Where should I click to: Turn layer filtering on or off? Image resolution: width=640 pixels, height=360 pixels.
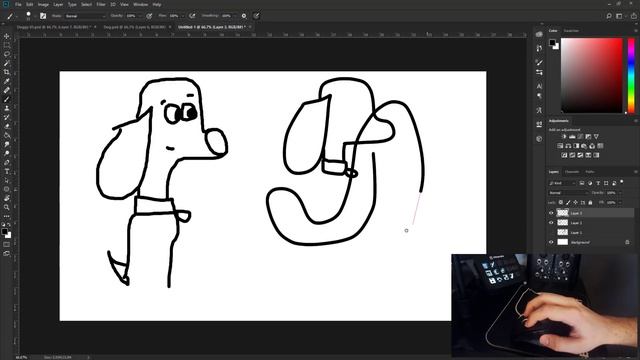[x=622, y=182]
